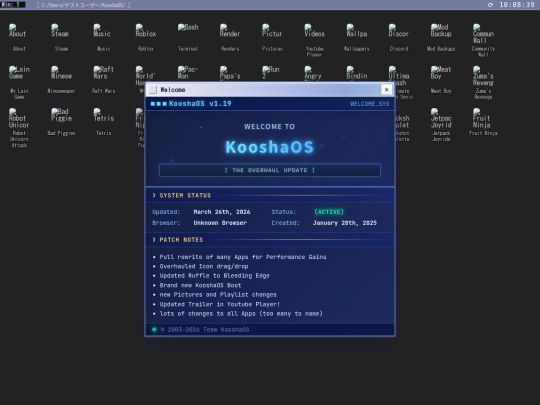Open the Renders desktop icon

point(230,38)
